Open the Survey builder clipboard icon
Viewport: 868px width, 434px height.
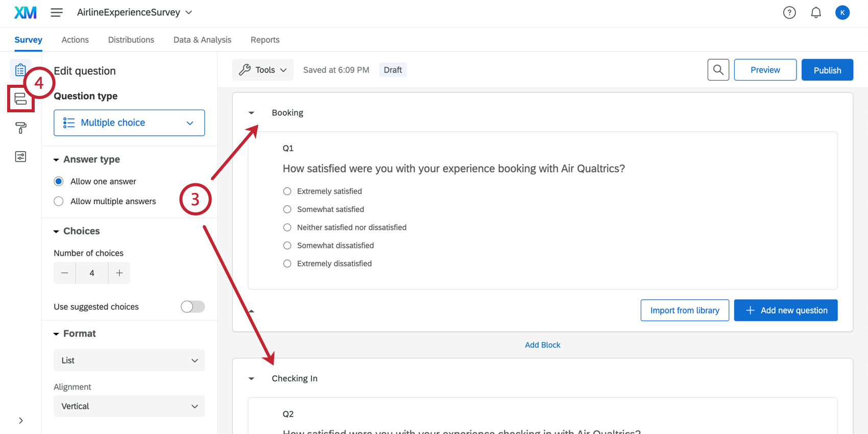pyautogui.click(x=20, y=69)
